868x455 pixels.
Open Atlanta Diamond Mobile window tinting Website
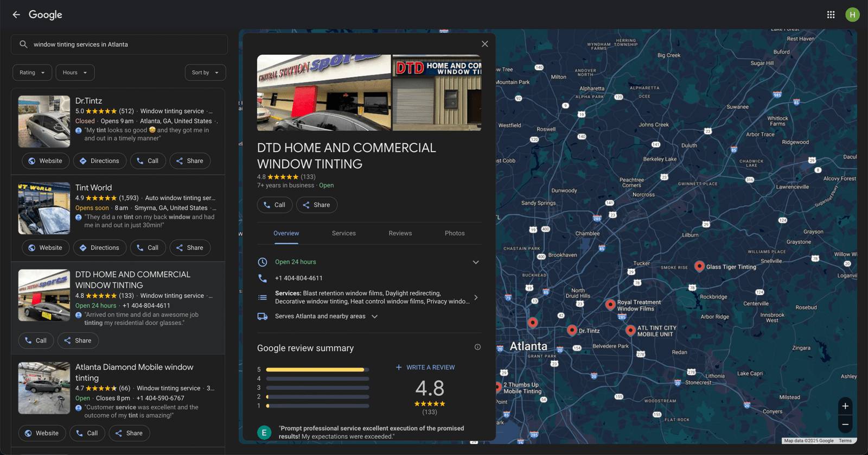(42, 433)
